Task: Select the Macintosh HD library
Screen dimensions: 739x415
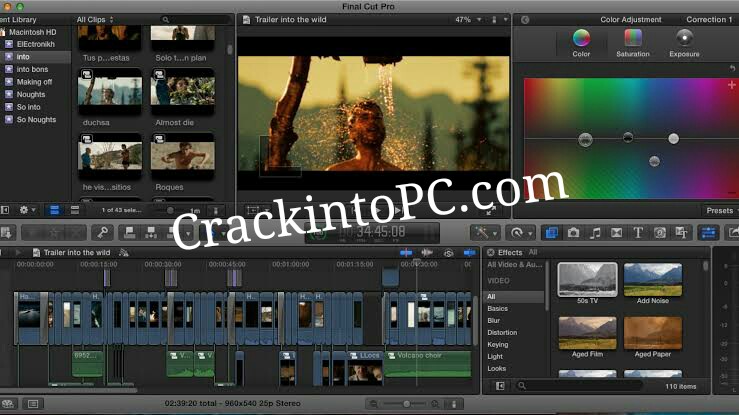Action: pos(32,32)
